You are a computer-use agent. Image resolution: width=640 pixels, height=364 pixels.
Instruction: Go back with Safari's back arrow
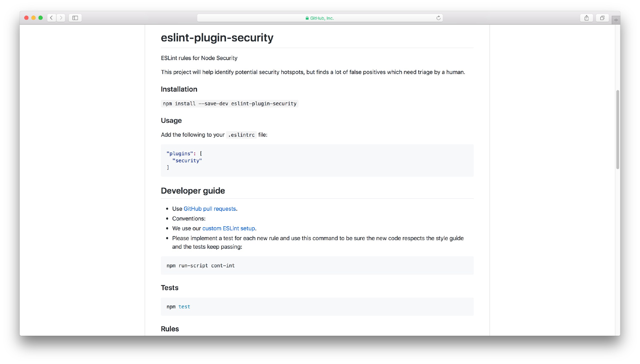click(x=51, y=18)
